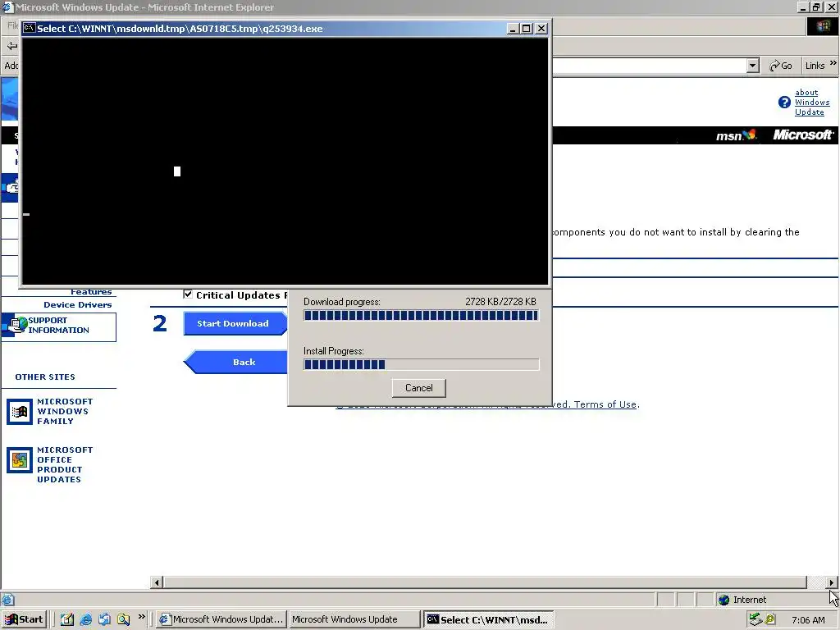Image resolution: width=840 pixels, height=630 pixels.
Task: Switch to Microsoft Windows Update taskbar button
Action: [x=354, y=619]
